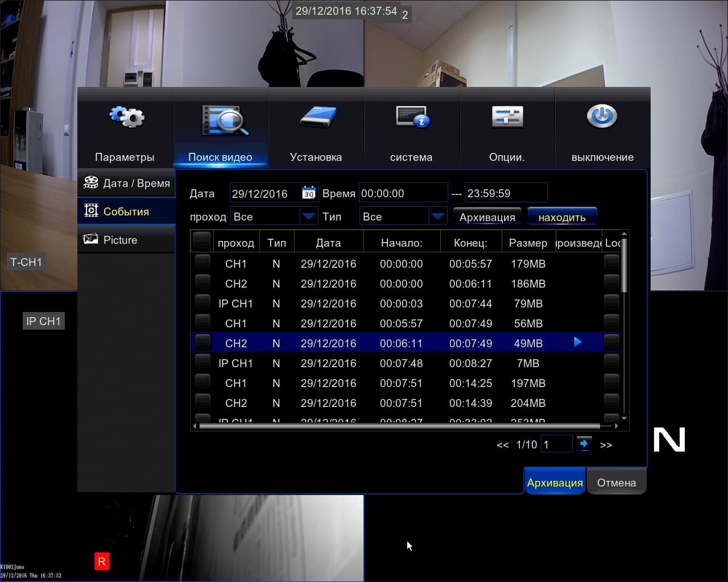Click the start time 00:00:03 cell
The width and height of the screenshot is (728, 582).
pyautogui.click(x=402, y=304)
